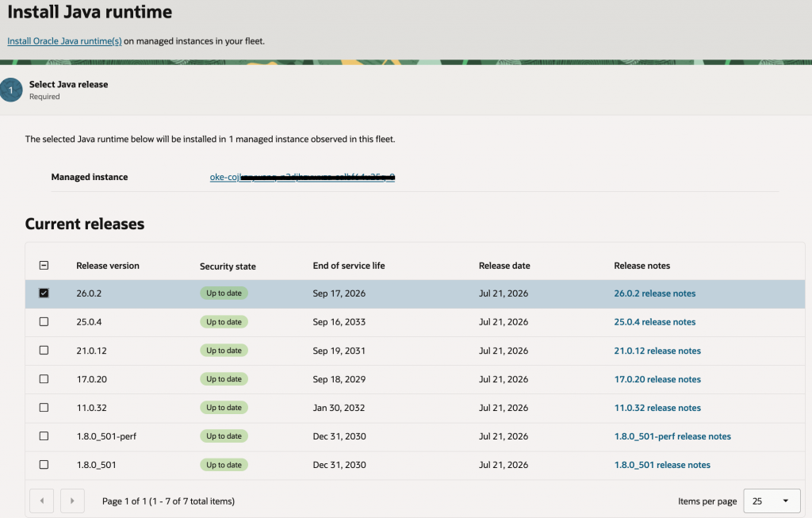Go to next page arrow
Image resolution: width=812 pixels, height=518 pixels.
coord(72,501)
